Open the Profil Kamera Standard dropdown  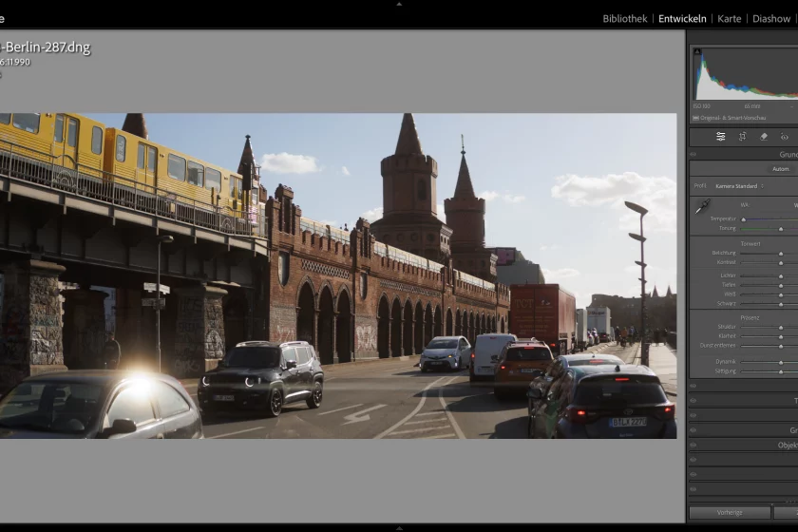click(739, 186)
